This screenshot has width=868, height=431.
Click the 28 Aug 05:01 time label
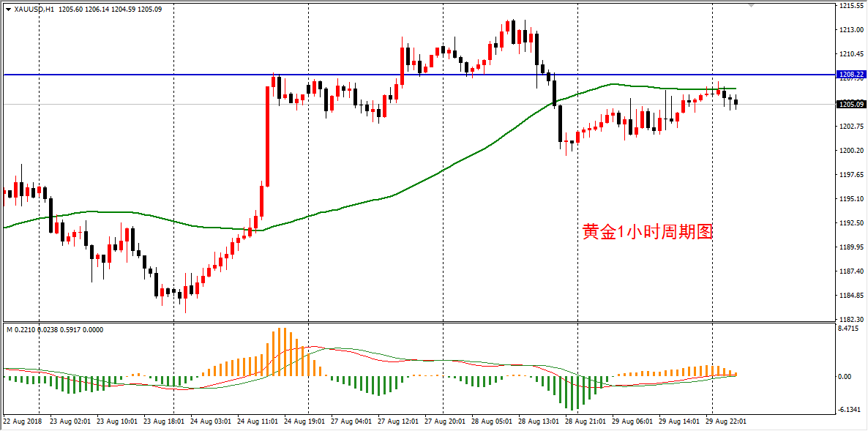coord(491,421)
